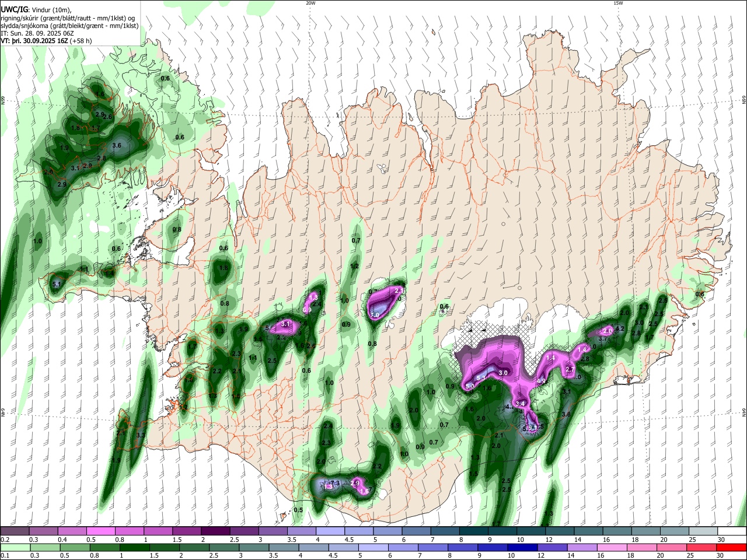Select the bright pink 0.5 snow legend swatch

[x=100, y=531]
